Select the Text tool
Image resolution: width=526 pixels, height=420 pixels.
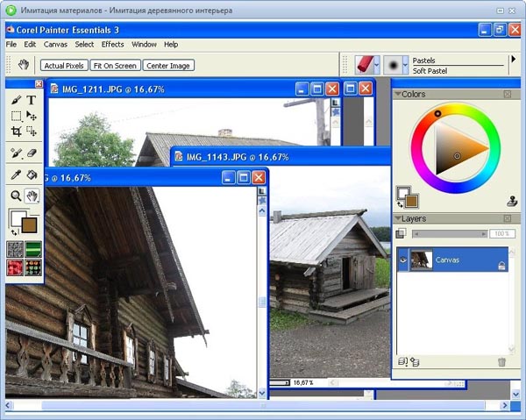[x=32, y=100]
